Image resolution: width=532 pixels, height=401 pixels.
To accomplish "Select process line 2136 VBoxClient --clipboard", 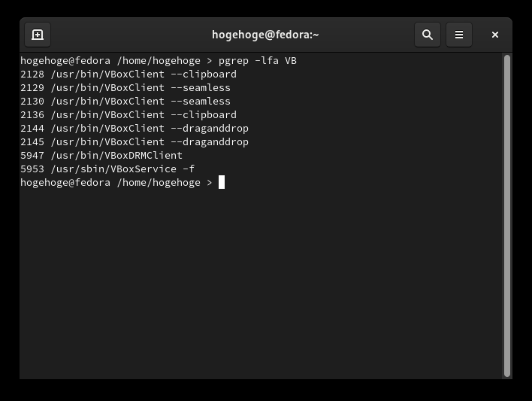I will pos(128,115).
